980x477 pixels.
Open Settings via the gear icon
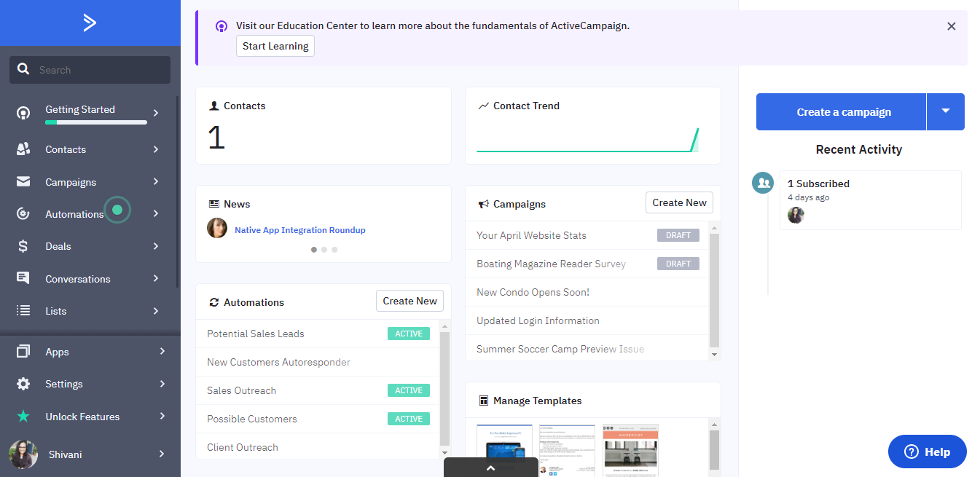point(23,384)
